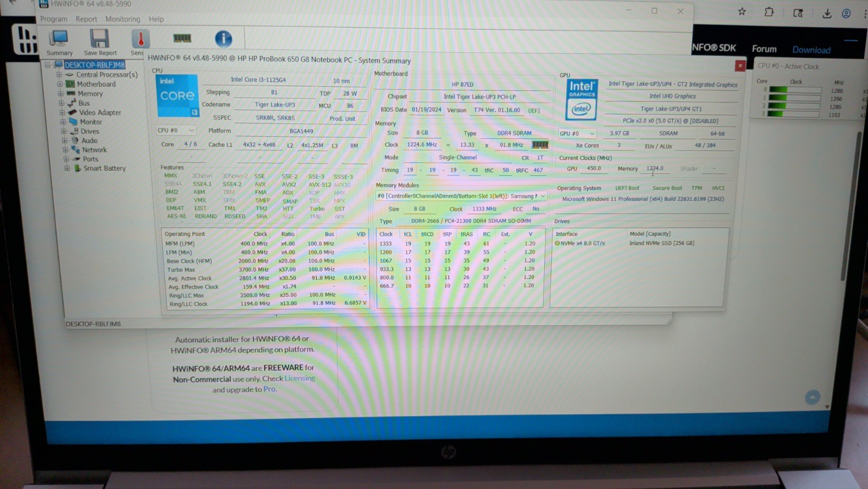
Task: Open the browser downloads arrow icon
Action: pyautogui.click(x=827, y=14)
